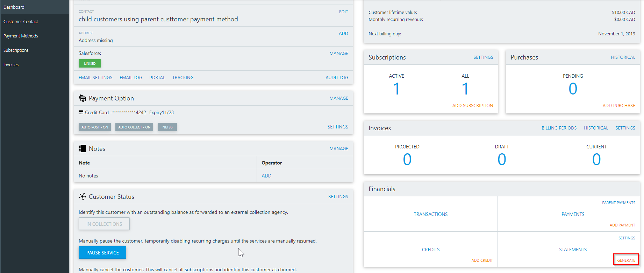Open Payment Methods in sidebar
644x273 pixels.
[x=21, y=36]
